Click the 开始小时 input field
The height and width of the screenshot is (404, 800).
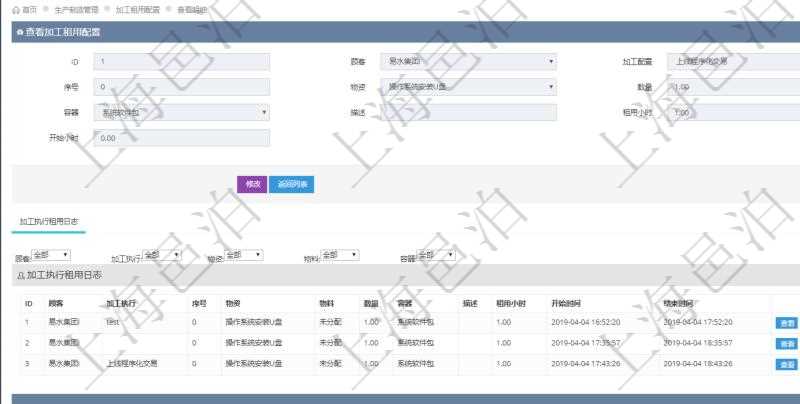(x=181, y=138)
